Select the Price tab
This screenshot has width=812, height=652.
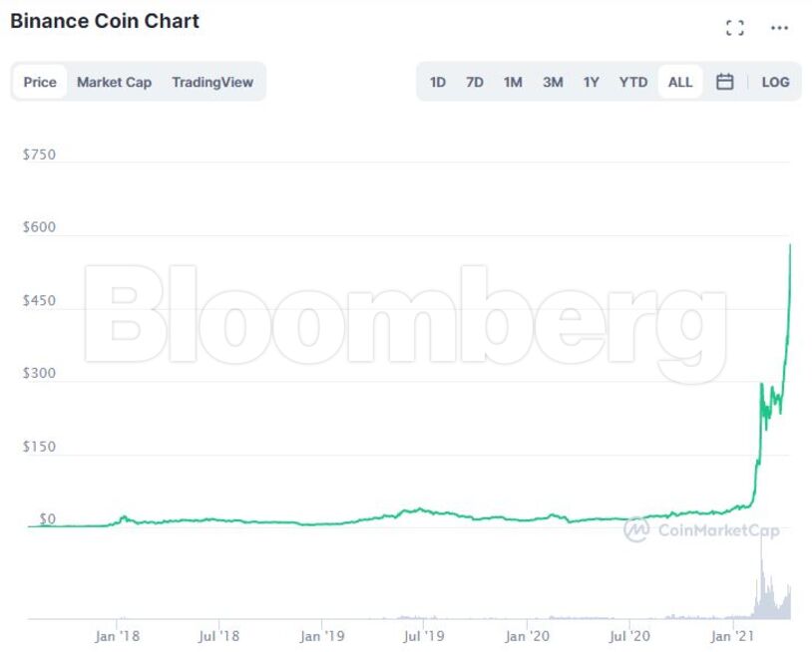(x=38, y=82)
